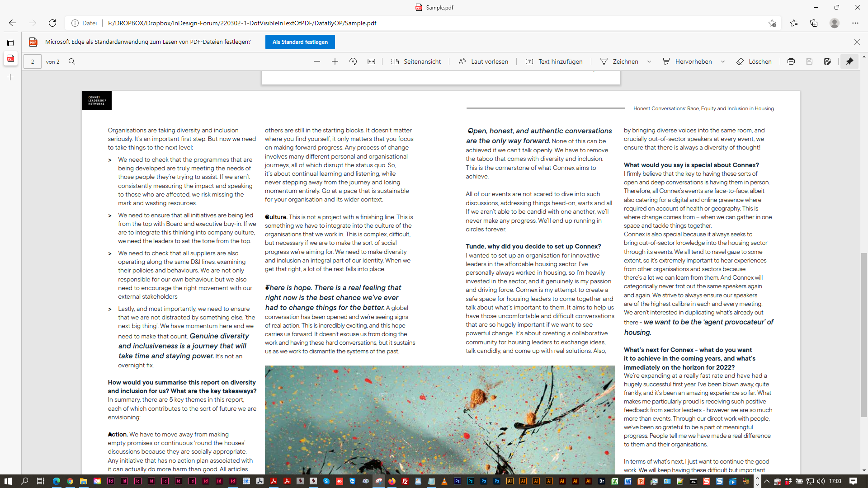This screenshot has width=868, height=488.
Task: Toggle the page fit mode
Action: (x=371, y=61)
